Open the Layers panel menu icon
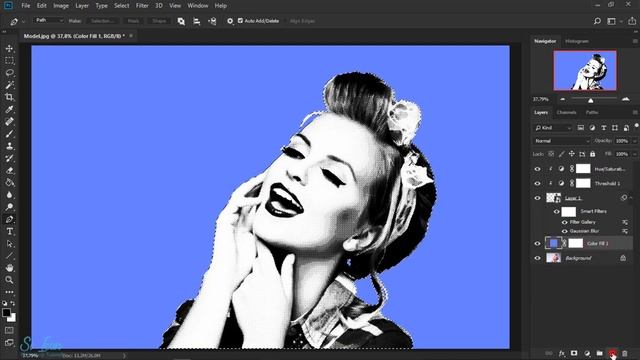This screenshot has width=640, height=360. click(635, 112)
